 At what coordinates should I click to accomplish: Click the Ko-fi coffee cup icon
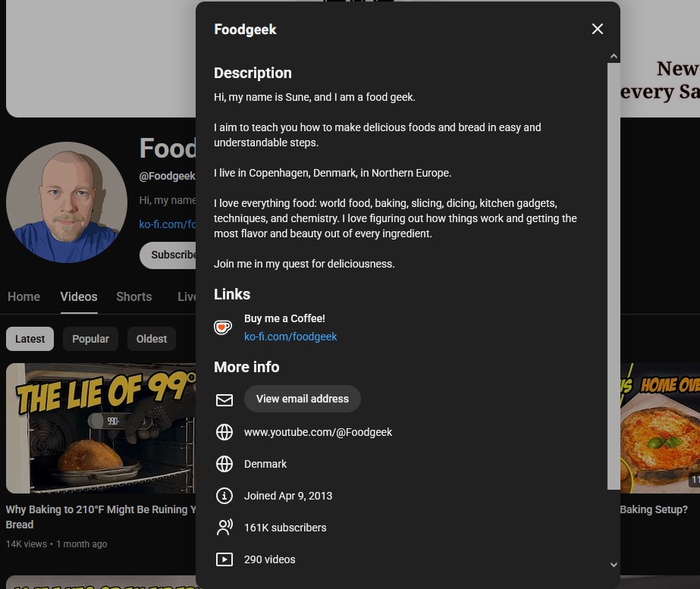tap(223, 327)
